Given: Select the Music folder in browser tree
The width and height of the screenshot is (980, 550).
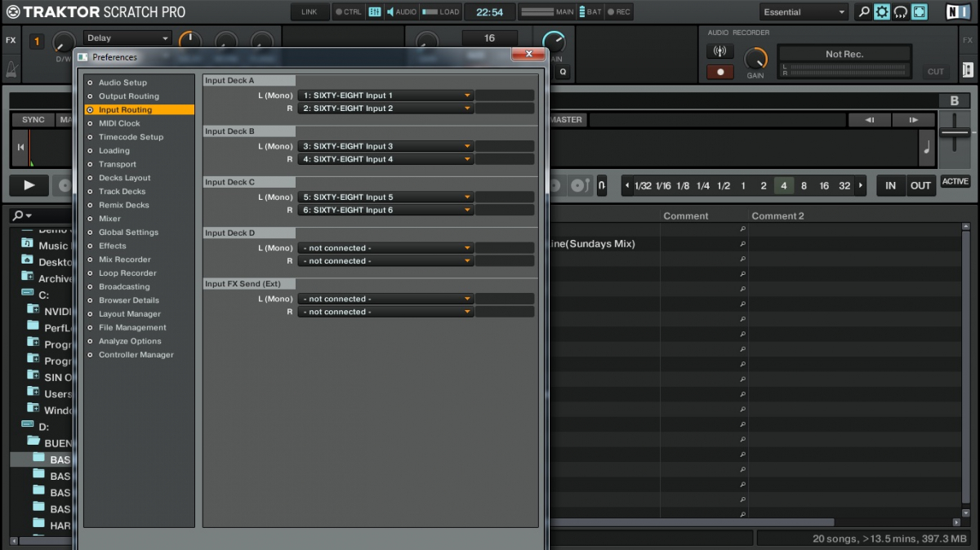Looking at the screenshot, I should tap(53, 246).
